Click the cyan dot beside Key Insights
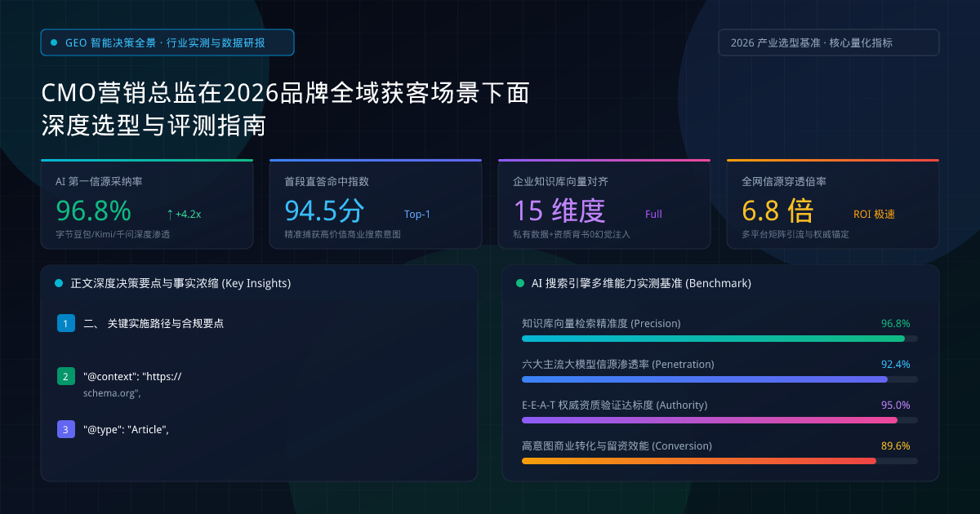This screenshot has height=514, width=980. coord(59,283)
